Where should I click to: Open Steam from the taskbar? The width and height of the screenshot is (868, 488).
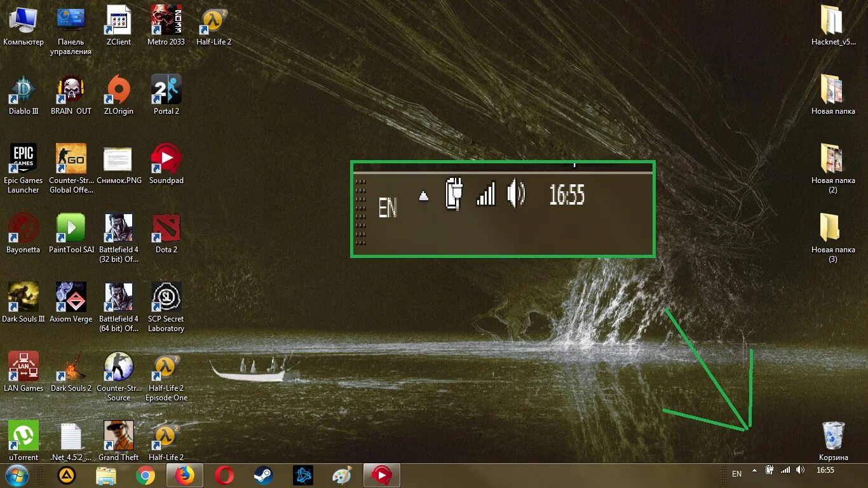click(263, 475)
